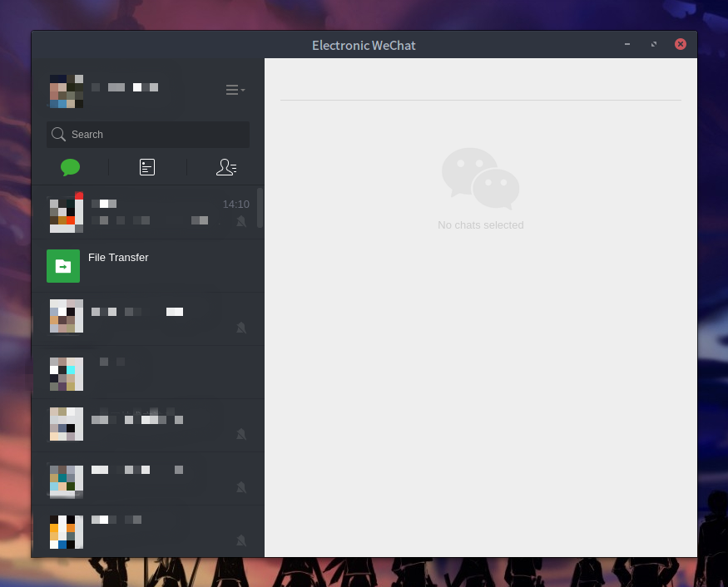Click the muted bell icon on 14:10 chat

point(241,221)
